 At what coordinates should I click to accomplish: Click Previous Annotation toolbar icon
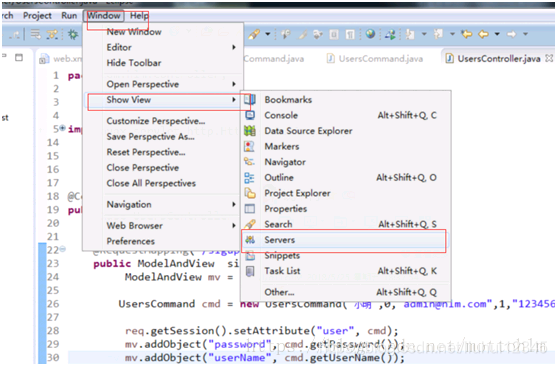click(438, 34)
